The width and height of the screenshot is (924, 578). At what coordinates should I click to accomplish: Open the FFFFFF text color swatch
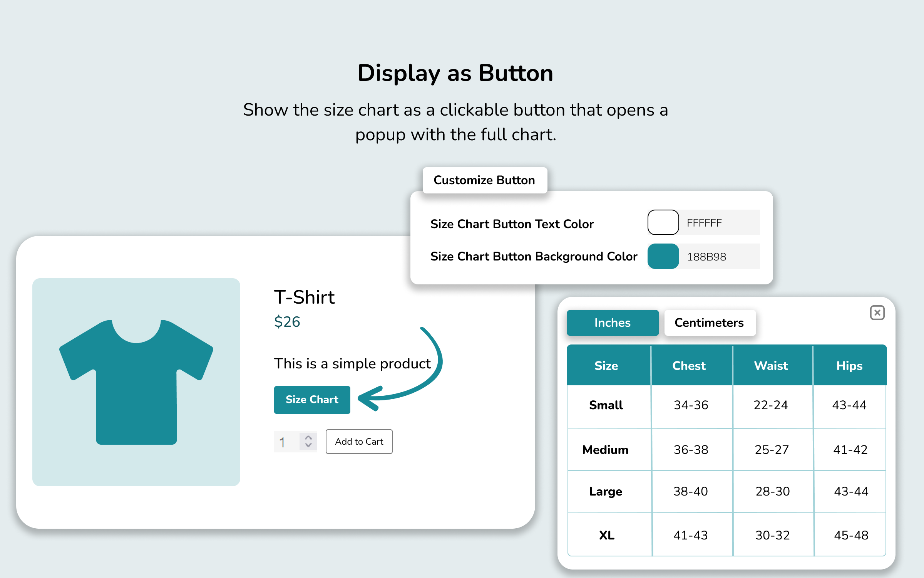663,222
